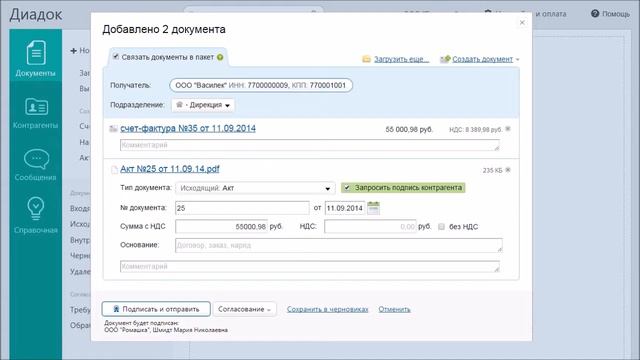Click the счет-фактура Комментарий field

pos(310,145)
